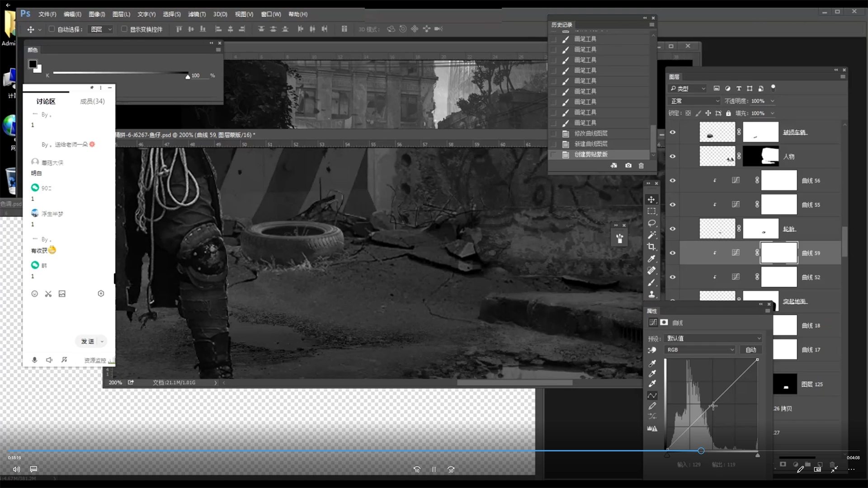This screenshot has width=868, height=488.
Task: Expand the 默认值 preset dropdown
Action: [713, 338]
